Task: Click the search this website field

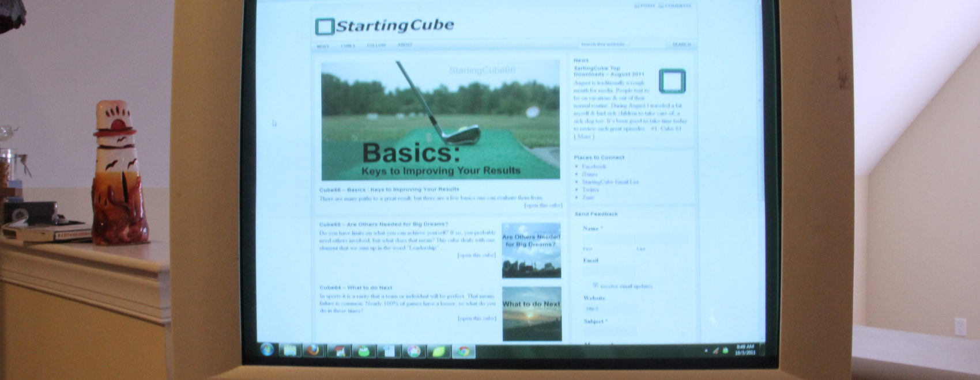Action: pyautogui.click(x=621, y=44)
